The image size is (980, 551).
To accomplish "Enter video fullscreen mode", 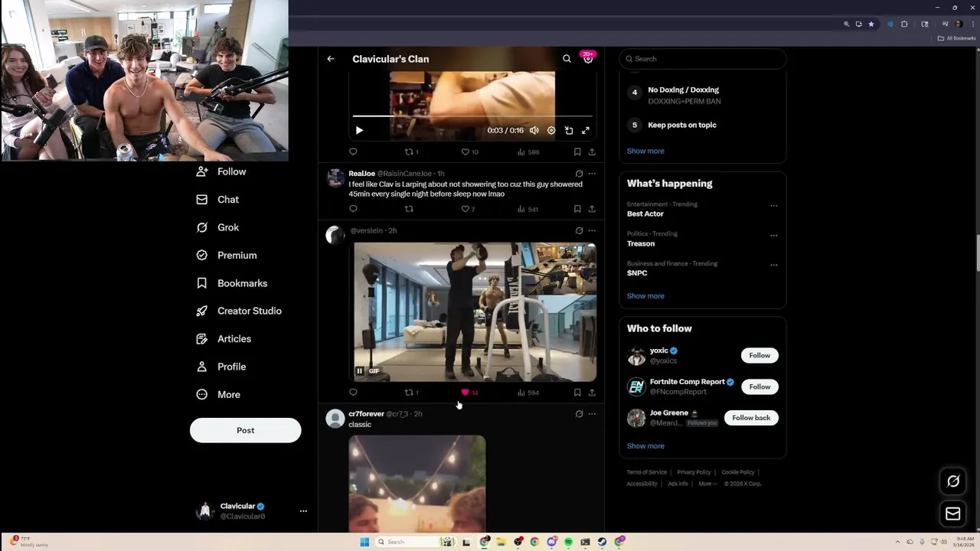I will tap(586, 130).
